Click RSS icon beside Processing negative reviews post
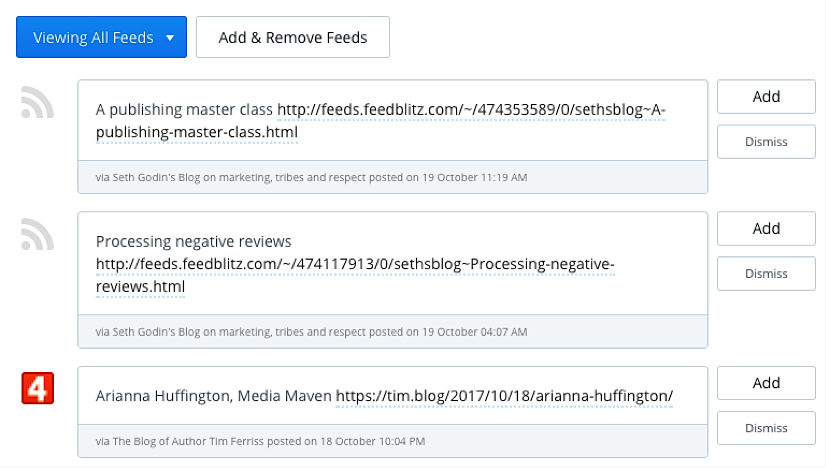826x468 pixels. pyautogui.click(x=37, y=234)
